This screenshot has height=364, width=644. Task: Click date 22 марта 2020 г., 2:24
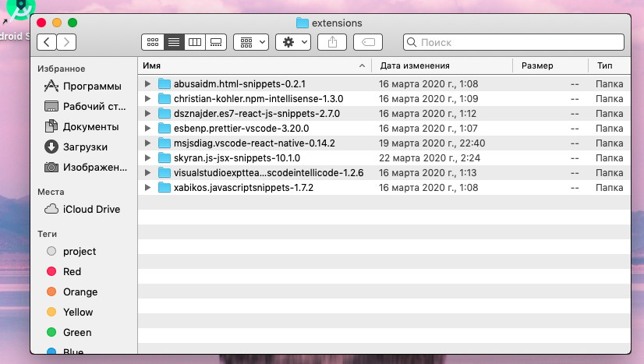[x=429, y=157]
